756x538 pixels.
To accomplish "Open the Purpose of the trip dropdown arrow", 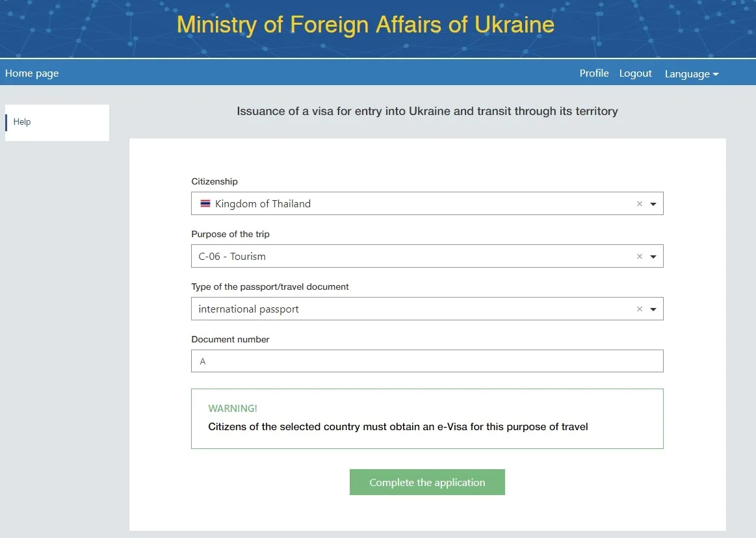I will pos(653,257).
